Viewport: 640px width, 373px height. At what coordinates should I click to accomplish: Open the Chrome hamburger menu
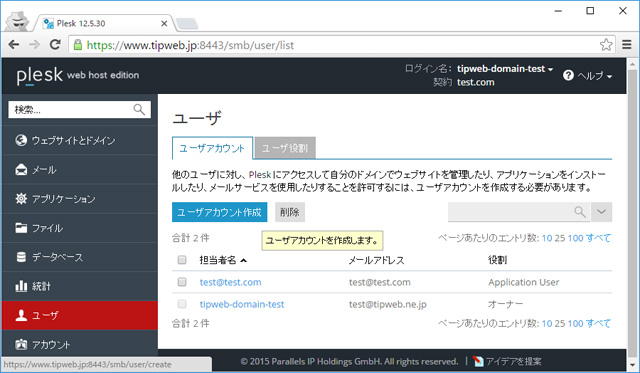click(627, 45)
